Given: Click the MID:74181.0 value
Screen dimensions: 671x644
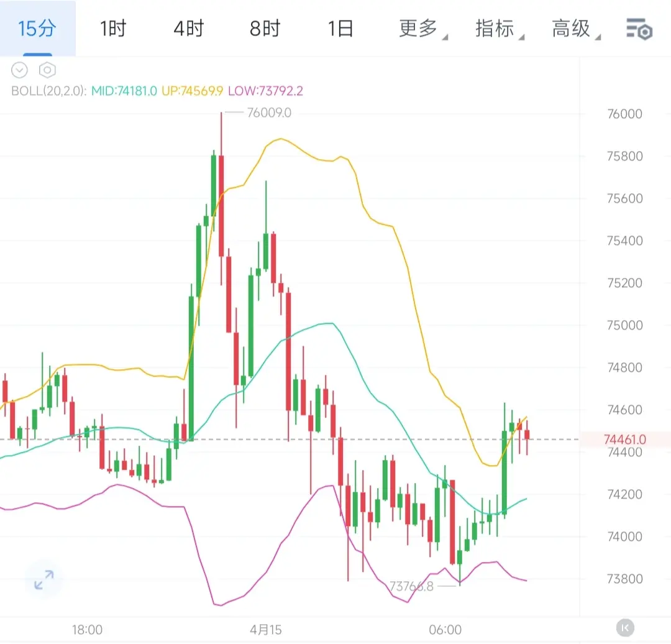Looking at the screenshot, I should coord(124,91).
